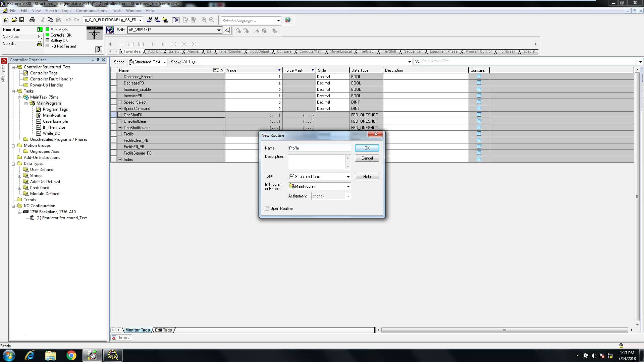Image resolution: width=644 pixels, height=362 pixels.
Task: Expand the SpeedCommand tag row
Action: tap(120, 108)
